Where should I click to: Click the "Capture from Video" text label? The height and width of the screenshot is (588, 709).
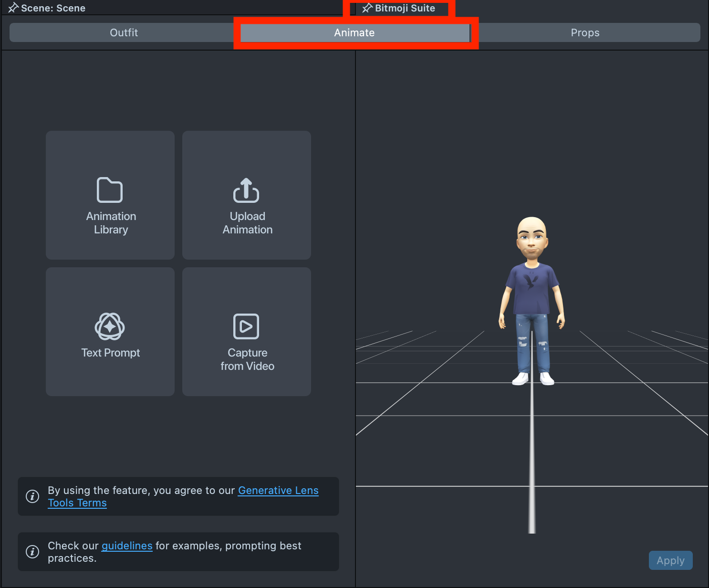click(247, 359)
